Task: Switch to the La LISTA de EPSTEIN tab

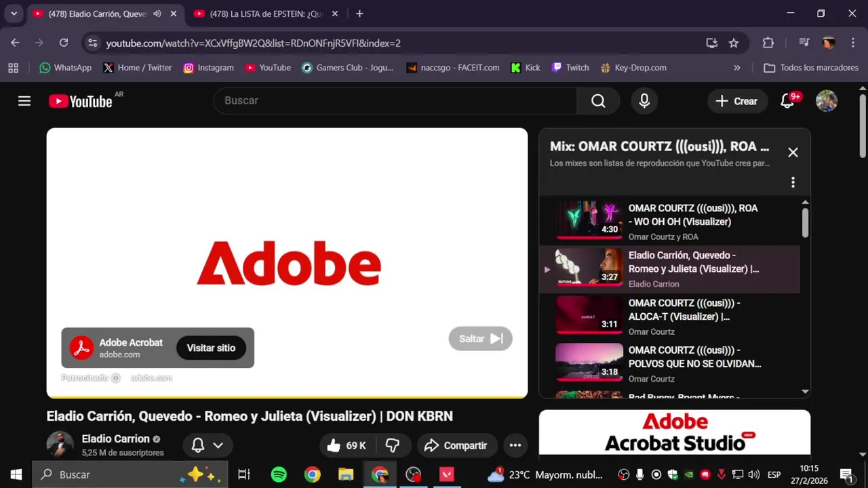Action: click(267, 14)
